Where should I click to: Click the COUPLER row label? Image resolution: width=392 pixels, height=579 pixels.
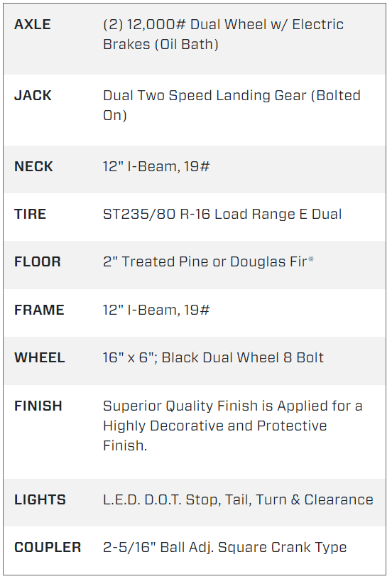pyautogui.click(x=48, y=547)
